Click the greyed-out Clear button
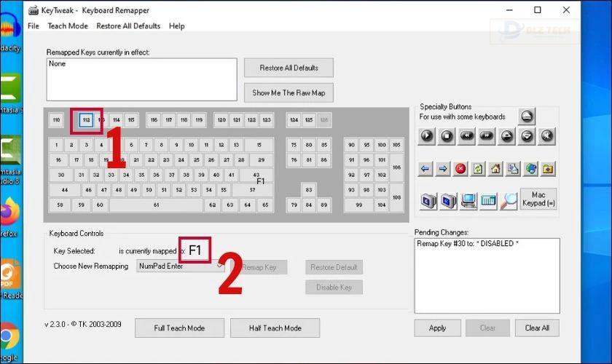This screenshot has width=612, height=364. click(x=487, y=328)
